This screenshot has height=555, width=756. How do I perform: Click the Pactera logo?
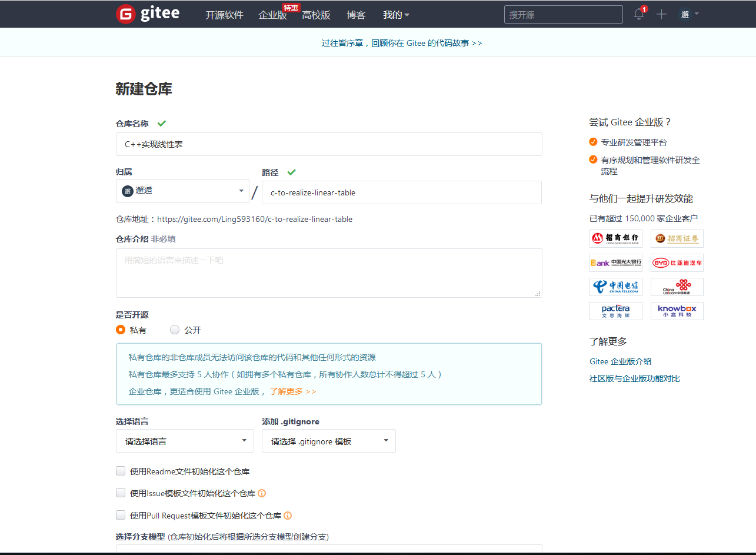click(616, 311)
